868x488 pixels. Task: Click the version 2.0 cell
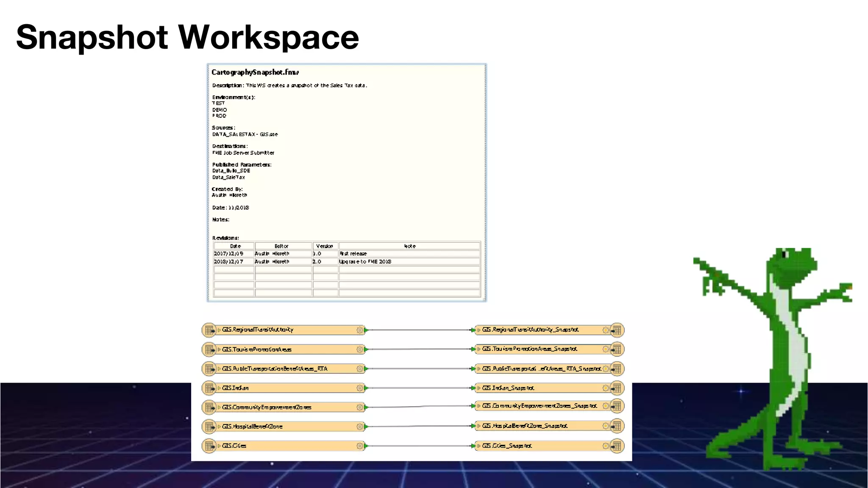click(x=325, y=262)
